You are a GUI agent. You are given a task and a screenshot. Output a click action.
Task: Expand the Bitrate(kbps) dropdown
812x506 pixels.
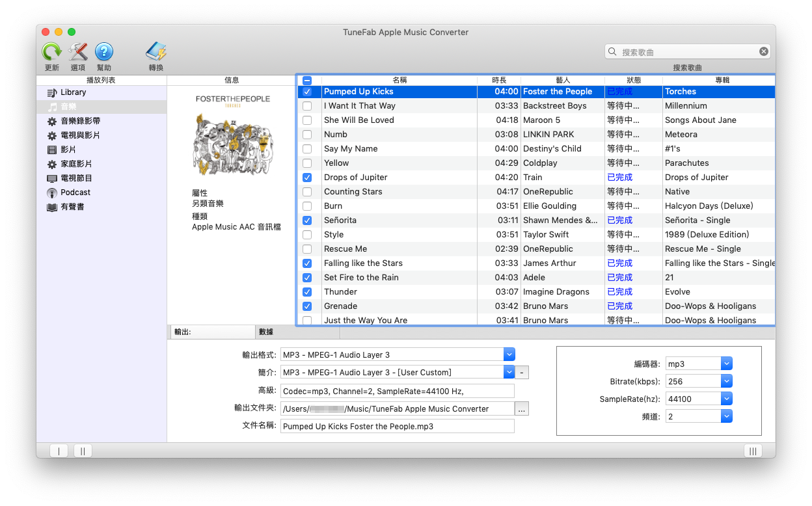coord(727,380)
